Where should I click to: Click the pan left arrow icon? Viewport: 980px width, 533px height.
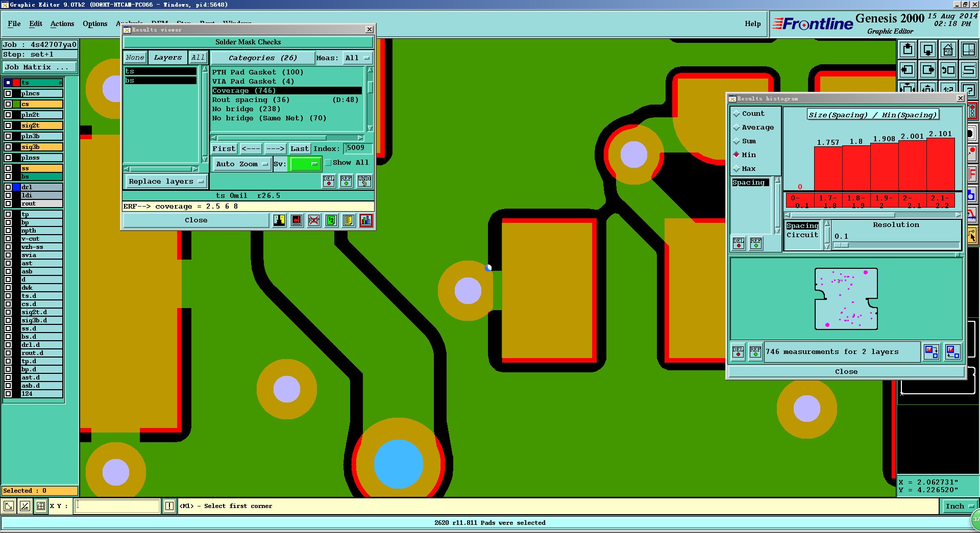(908, 70)
